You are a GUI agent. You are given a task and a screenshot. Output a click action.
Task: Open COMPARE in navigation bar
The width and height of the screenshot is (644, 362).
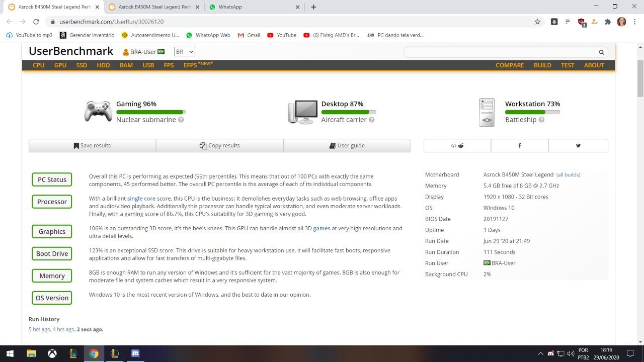(x=510, y=65)
